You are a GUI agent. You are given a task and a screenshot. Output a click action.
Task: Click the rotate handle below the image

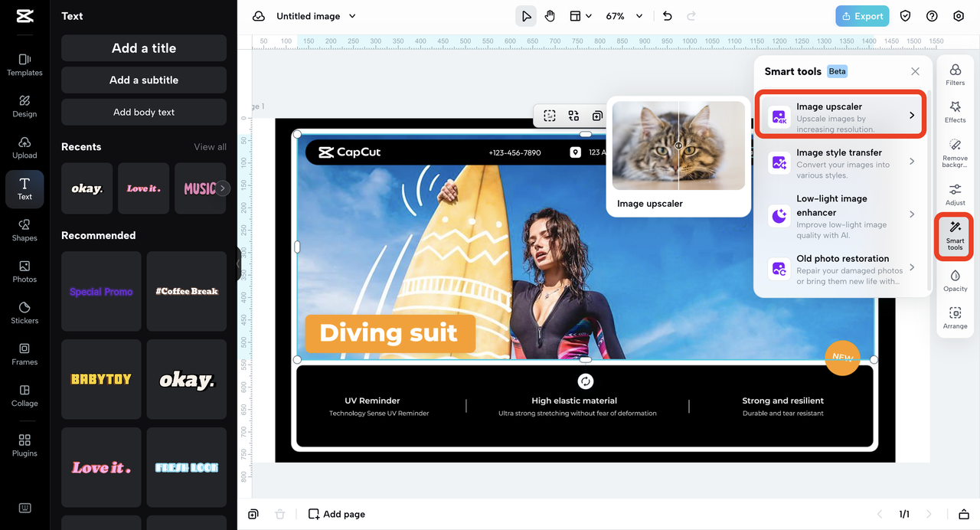pos(586,381)
